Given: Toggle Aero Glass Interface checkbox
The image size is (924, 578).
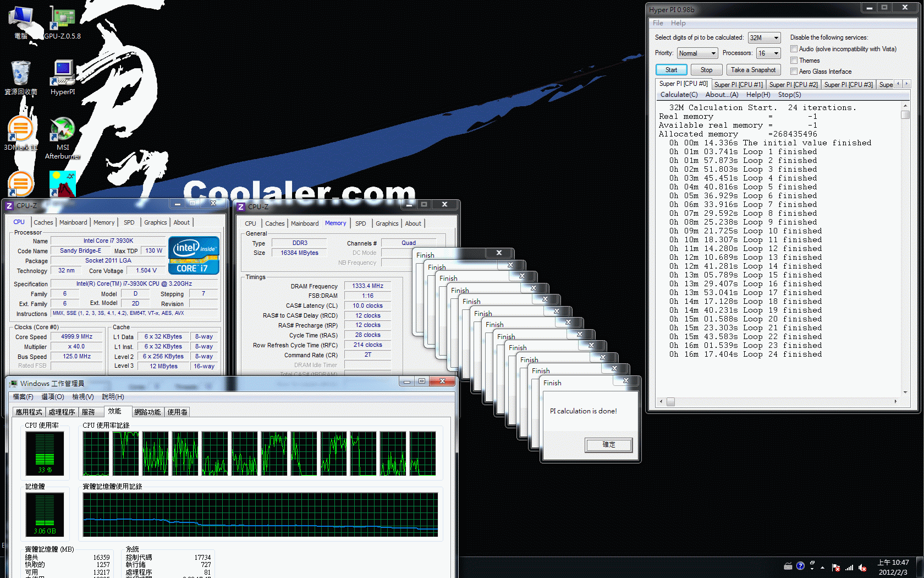Looking at the screenshot, I should [794, 72].
